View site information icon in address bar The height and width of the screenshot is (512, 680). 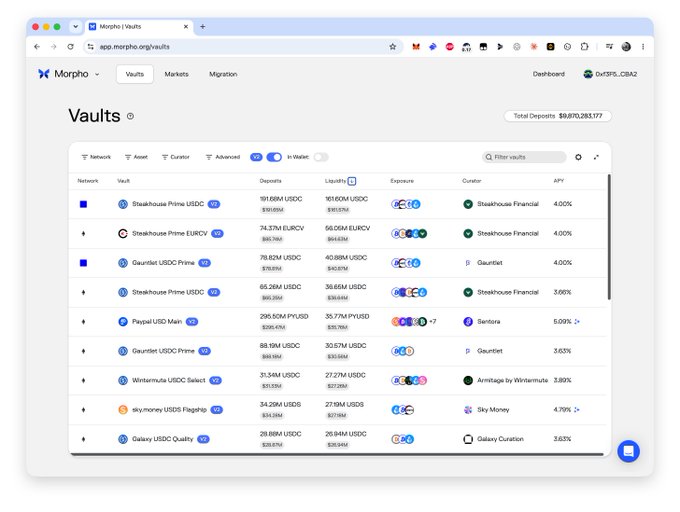pos(90,46)
